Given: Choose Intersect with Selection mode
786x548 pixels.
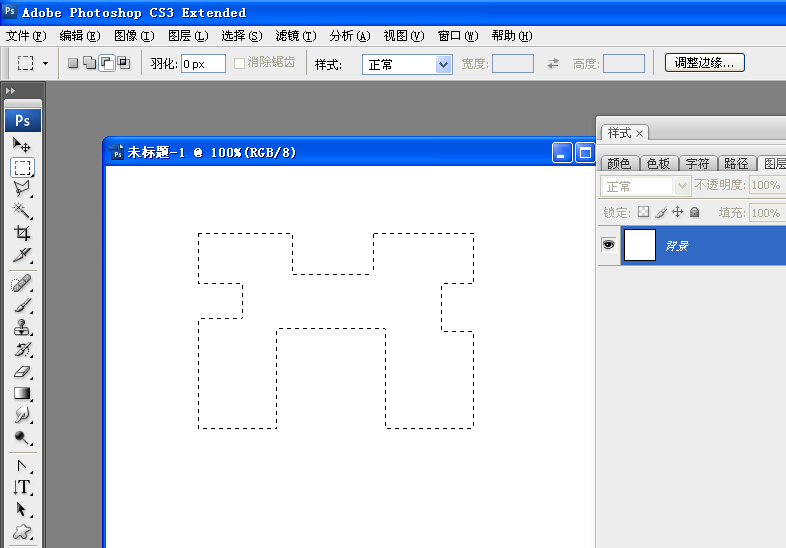Looking at the screenshot, I should pos(123,63).
